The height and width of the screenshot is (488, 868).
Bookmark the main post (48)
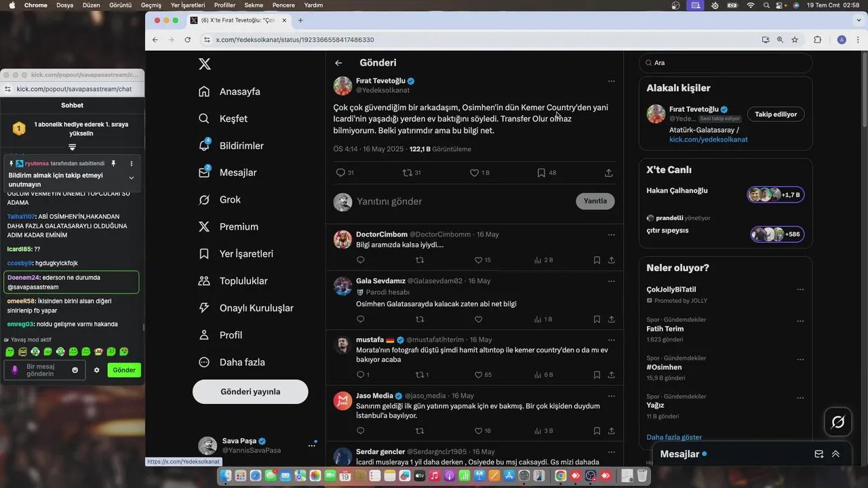pos(541,173)
